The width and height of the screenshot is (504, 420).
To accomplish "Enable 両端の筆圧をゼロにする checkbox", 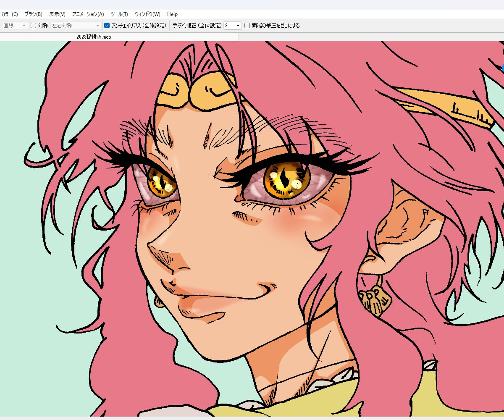I will [247, 26].
